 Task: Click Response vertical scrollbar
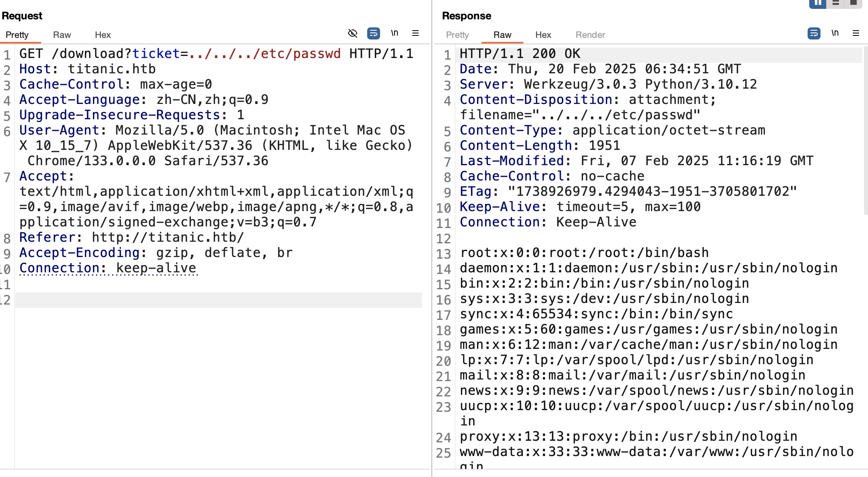tap(865, 129)
